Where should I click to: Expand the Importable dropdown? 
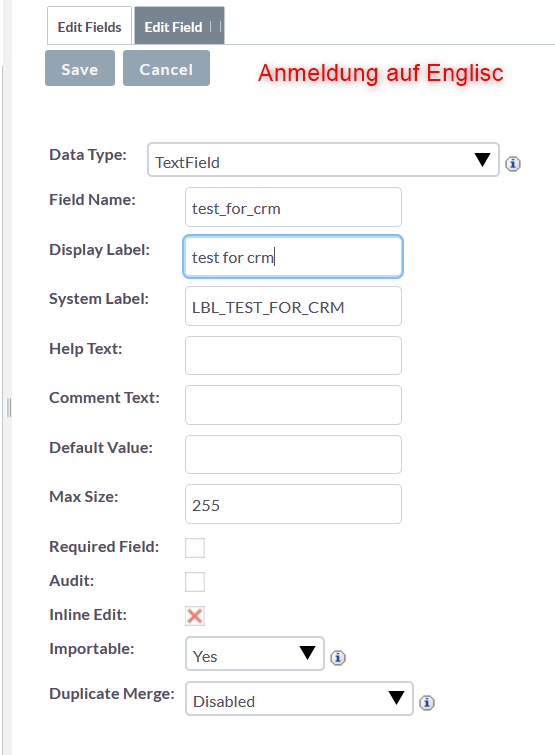[x=255, y=653]
